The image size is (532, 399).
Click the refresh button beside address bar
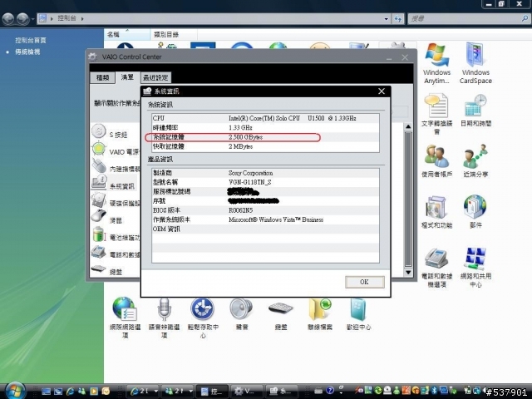click(x=397, y=19)
